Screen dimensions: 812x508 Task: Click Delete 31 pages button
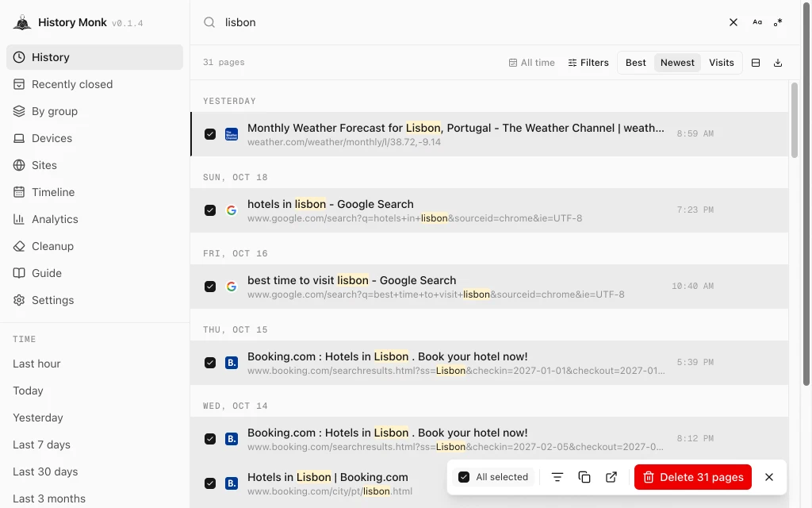pos(693,477)
